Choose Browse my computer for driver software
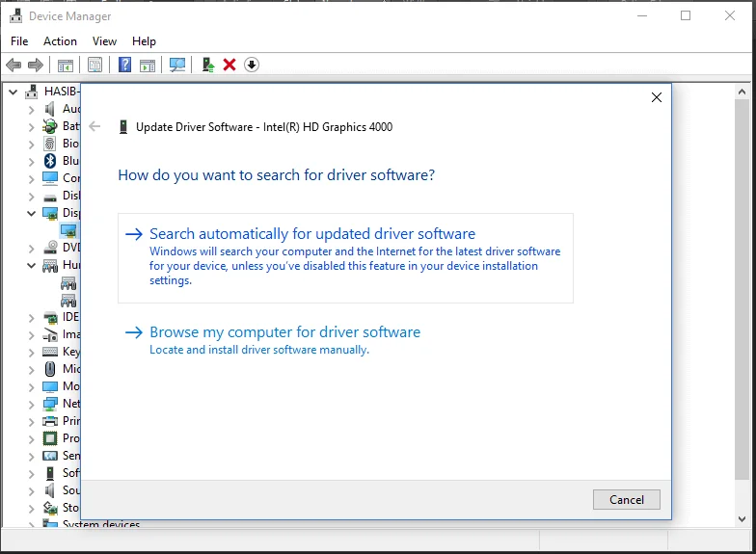This screenshot has width=756, height=554. pyautogui.click(x=284, y=331)
